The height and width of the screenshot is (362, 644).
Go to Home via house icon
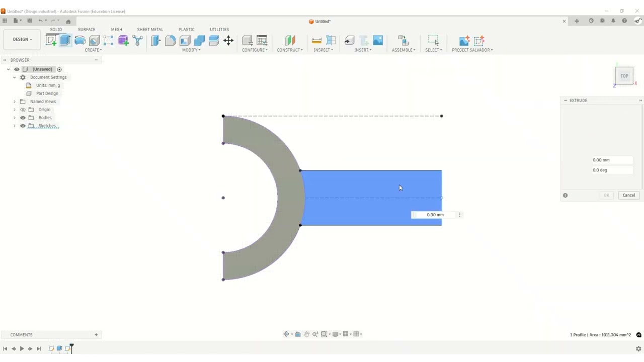coord(68,21)
